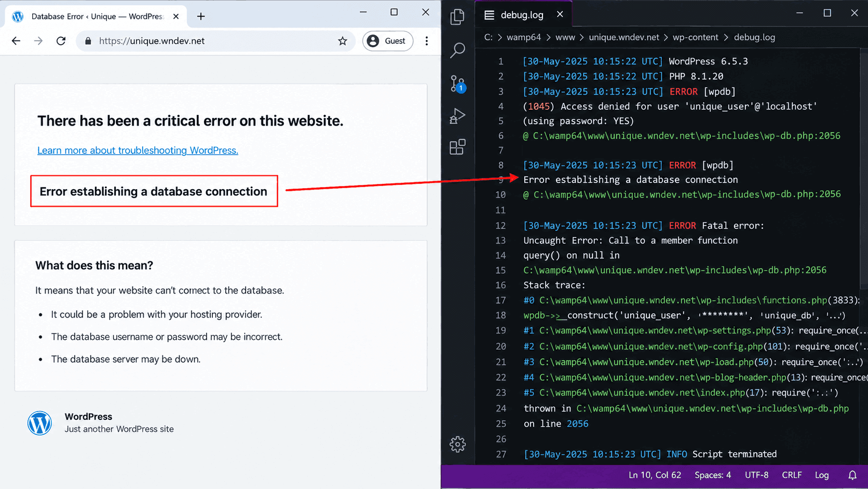Image resolution: width=868 pixels, height=489 pixels.
Task: Click the C: breadcrumb segment
Action: (489, 37)
